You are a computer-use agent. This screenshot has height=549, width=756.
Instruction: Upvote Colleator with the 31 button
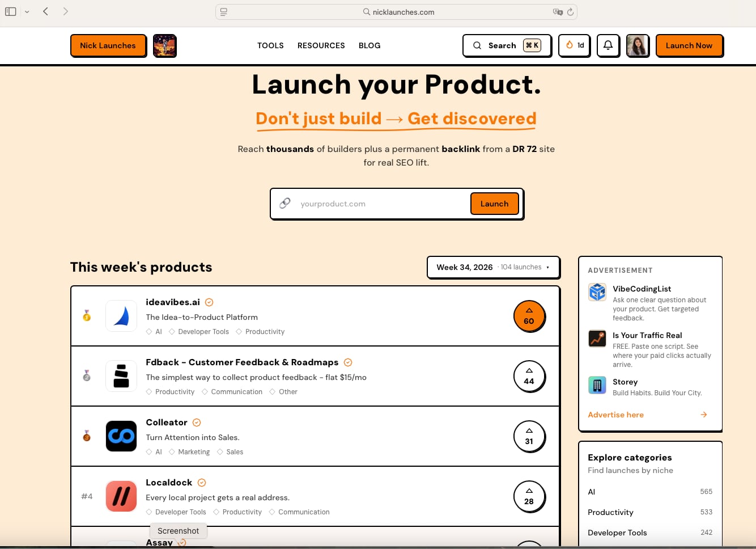pos(529,436)
